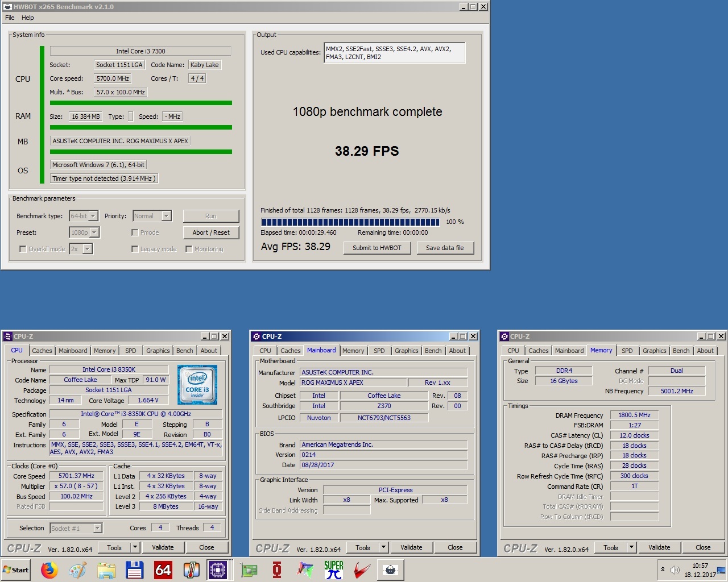728x582 pixels.
Task: Click Close in right CPU-Z window
Action: (x=703, y=547)
